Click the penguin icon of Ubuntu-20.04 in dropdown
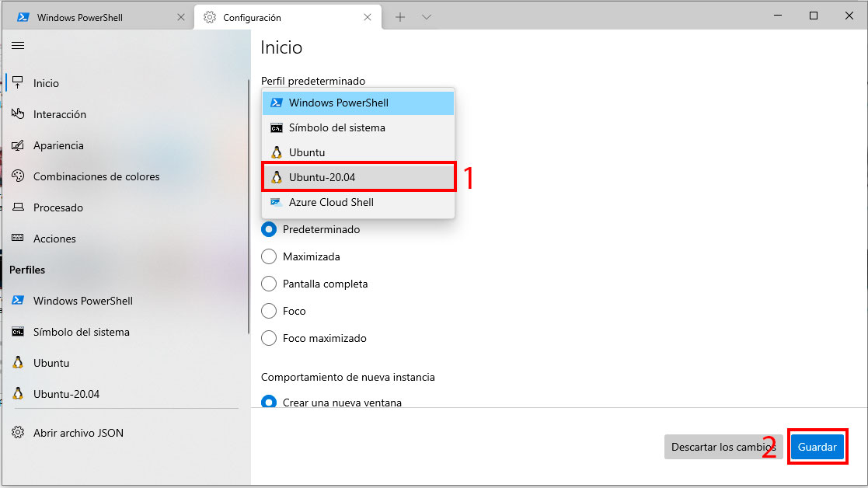This screenshot has height=488, width=868. point(276,177)
